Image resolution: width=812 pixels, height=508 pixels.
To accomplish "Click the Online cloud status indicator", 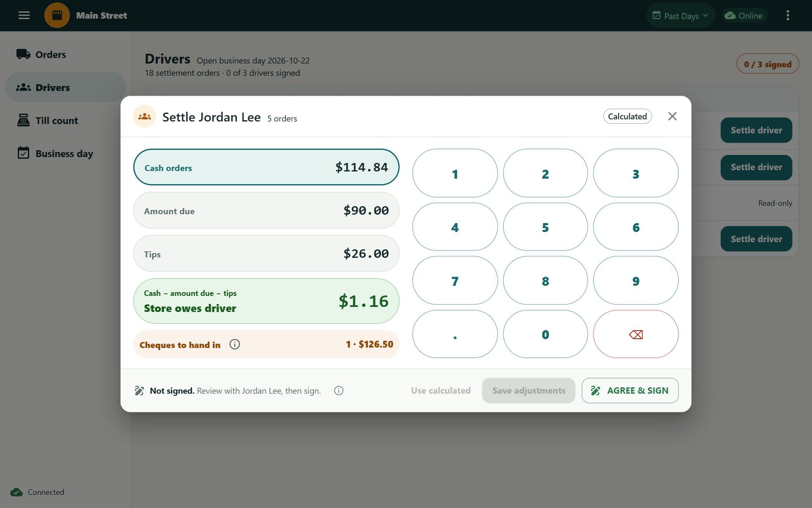I will click(x=744, y=16).
